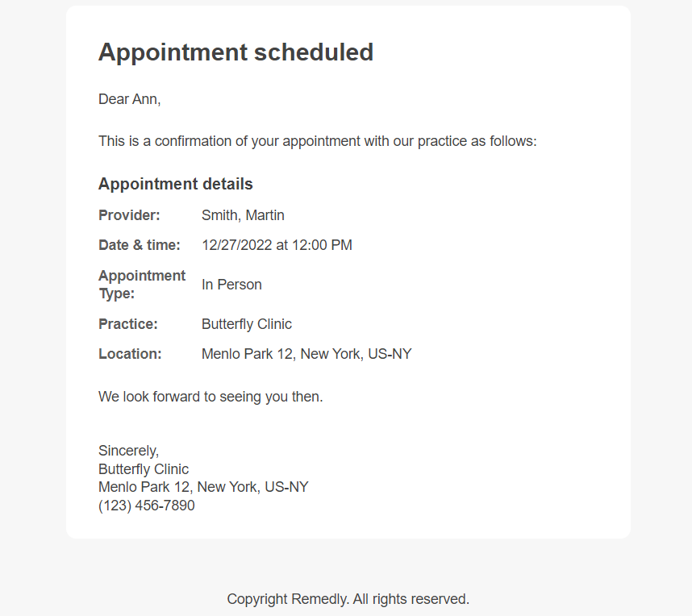Click the signature address Menlo Park 12
Viewport: 692px width, 616px height.
[x=203, y=487]
